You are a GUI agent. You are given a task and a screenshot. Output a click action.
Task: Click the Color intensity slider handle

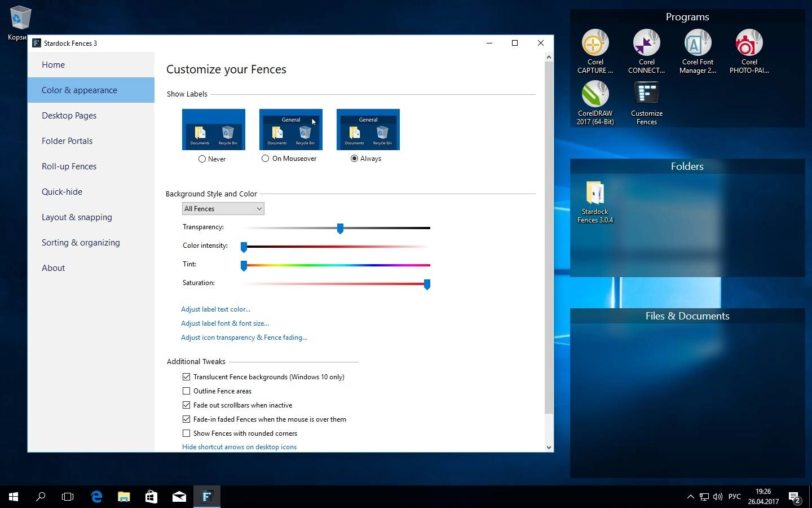(244, 247)
